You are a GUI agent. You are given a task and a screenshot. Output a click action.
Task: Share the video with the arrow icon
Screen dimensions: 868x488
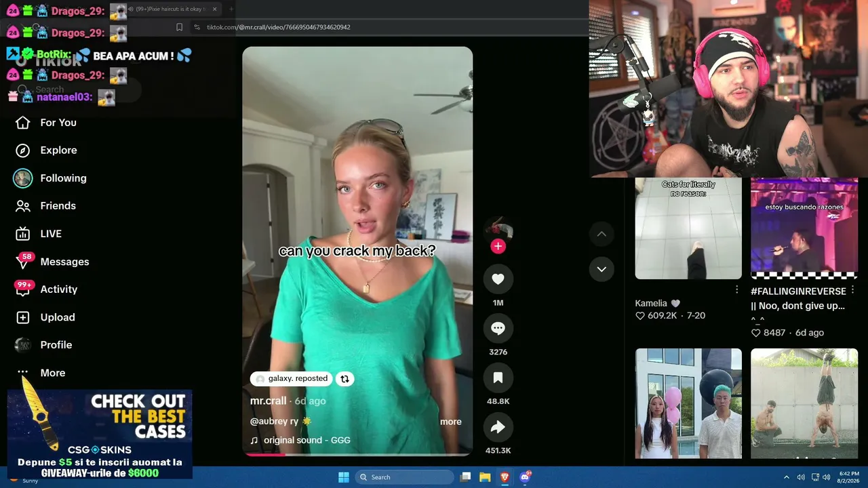coord(498,427)
